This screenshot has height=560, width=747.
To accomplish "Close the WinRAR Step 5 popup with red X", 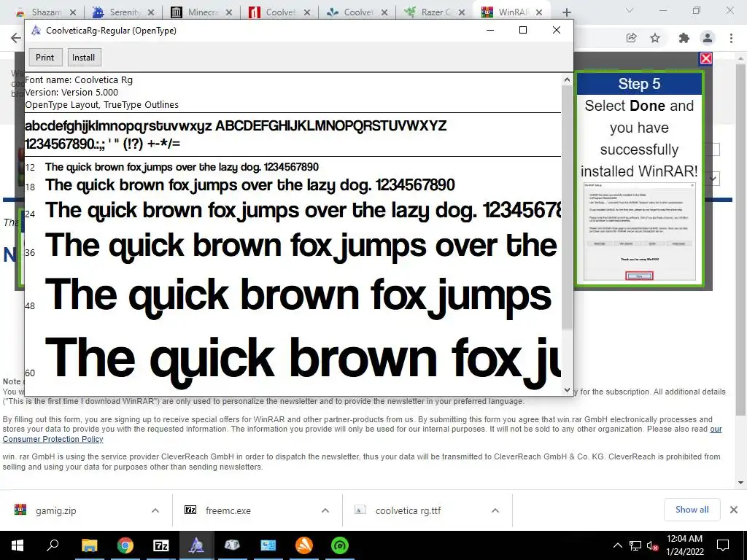I will pos(706,58).
